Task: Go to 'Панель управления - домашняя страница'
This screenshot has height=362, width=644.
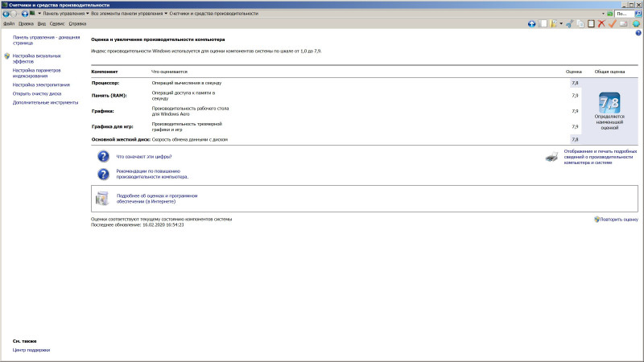Action: [46, 39]
